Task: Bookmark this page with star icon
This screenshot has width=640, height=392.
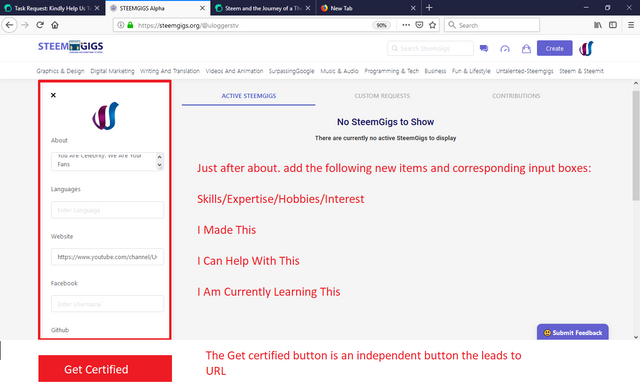Action: click(x=432, y=25)
